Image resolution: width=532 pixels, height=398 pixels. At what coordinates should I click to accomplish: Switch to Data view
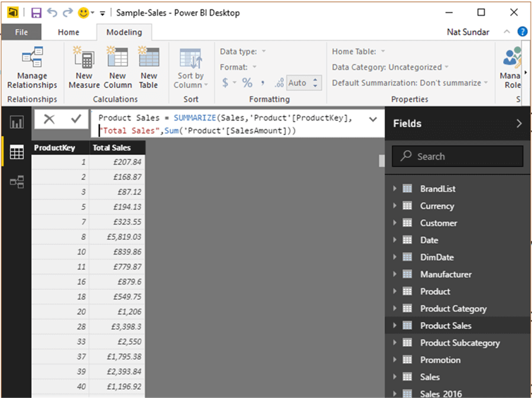click(x=17, y=152)
